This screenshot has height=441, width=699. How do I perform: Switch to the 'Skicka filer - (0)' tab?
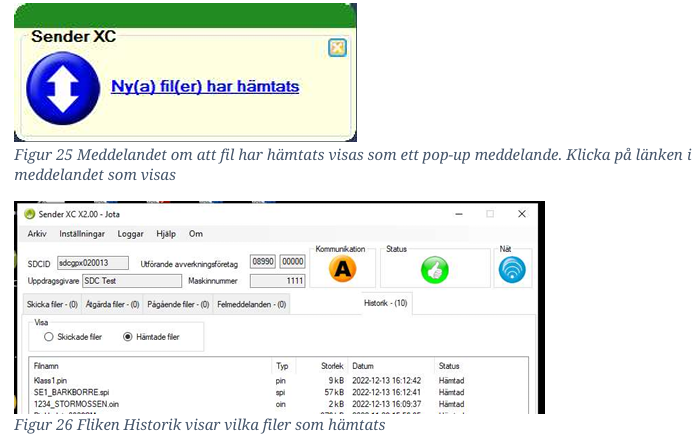pos(54,304)
